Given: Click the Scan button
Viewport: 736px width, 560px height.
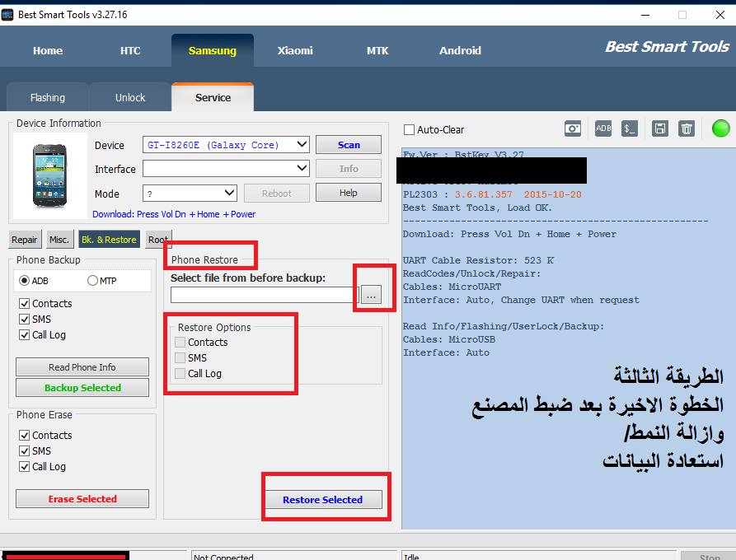Looking at the screenshot, I should point(349,144).
